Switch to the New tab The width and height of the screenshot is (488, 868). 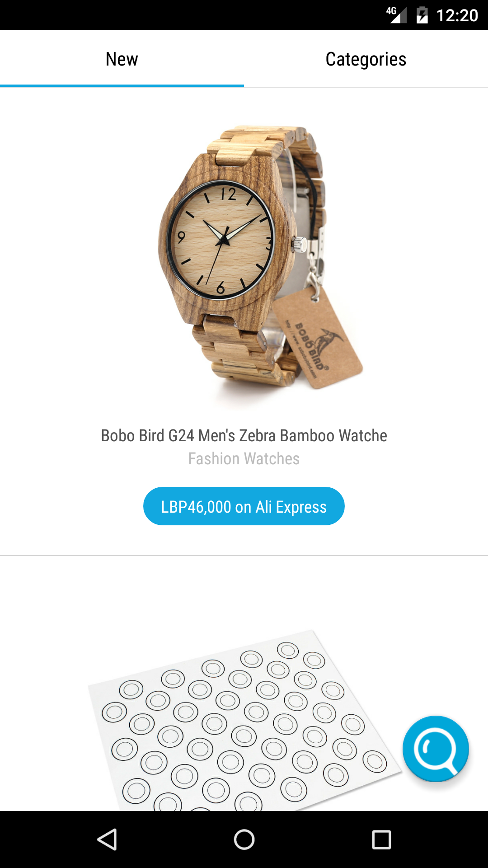tap(122, 59)
